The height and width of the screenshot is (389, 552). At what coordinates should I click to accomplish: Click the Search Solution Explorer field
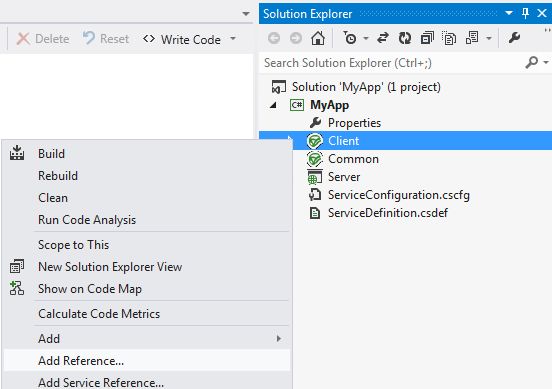pyautogui.click(x=393, y=63)
